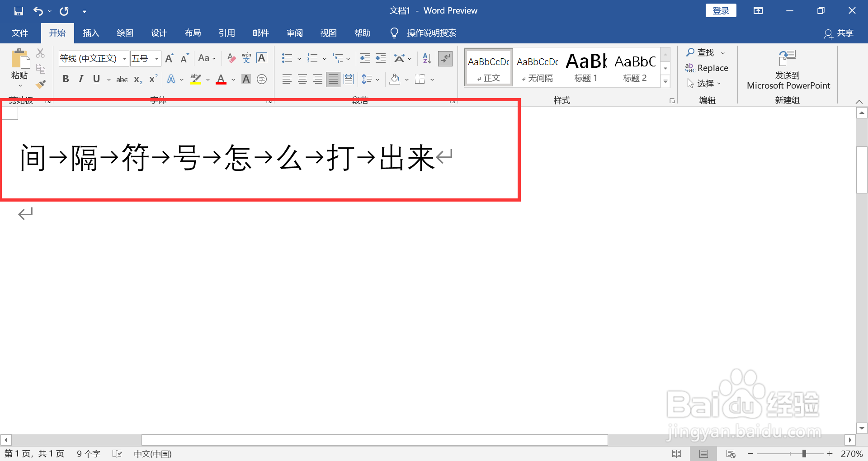This screenshot has width=868, height=461.
Task: Open the Phonetic Guide (拼音指南) icon
Action: (x=246, y=58)
